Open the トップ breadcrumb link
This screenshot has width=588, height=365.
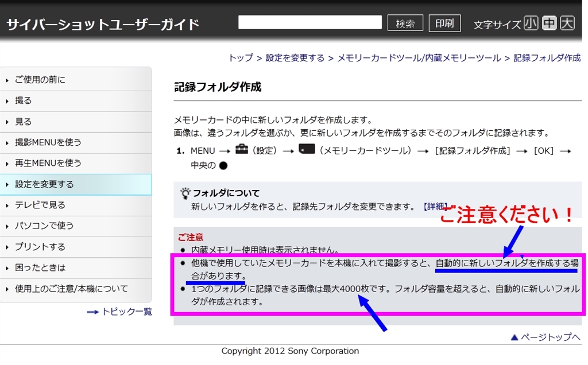(241, 58)
